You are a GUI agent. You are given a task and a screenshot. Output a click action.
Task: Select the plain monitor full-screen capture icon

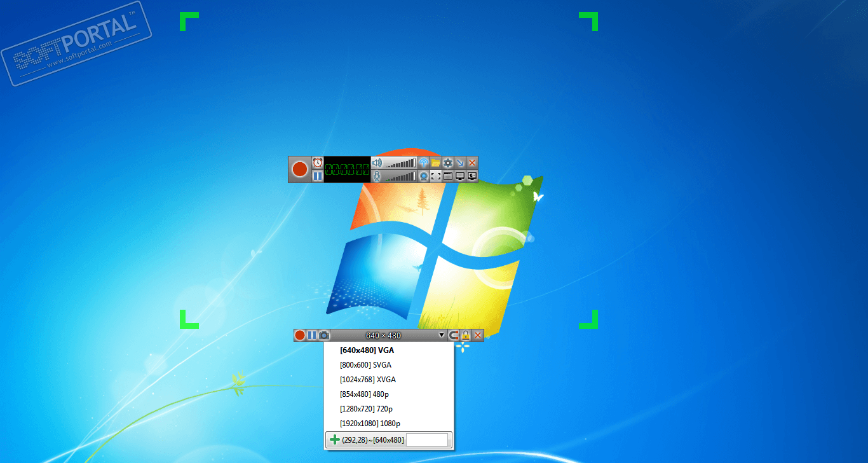(460, 176)
